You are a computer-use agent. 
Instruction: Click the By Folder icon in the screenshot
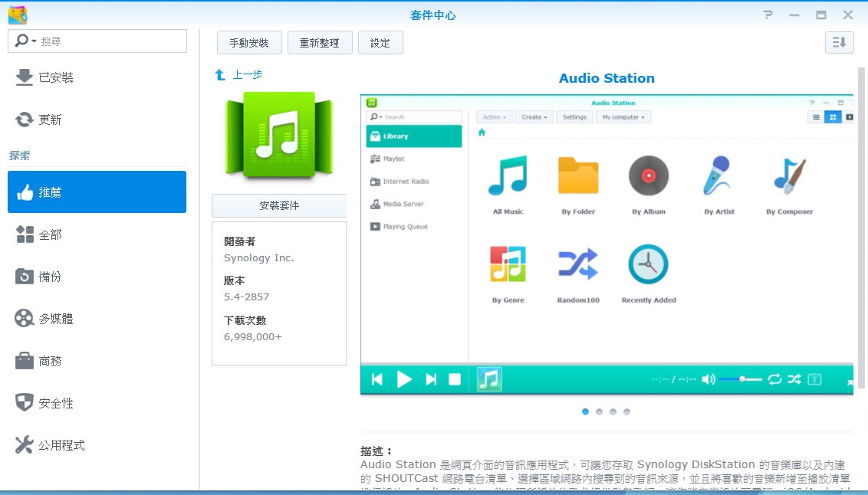[x=578, y=176]
